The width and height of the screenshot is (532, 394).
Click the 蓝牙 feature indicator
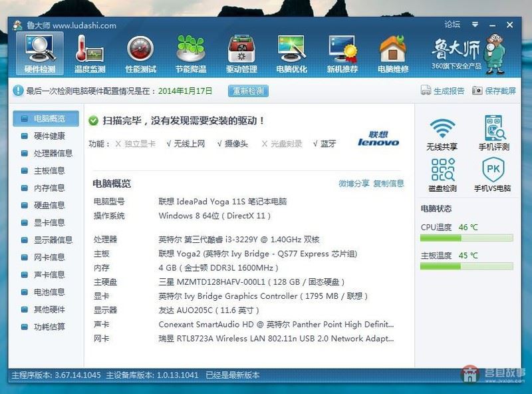pos(324,144)
